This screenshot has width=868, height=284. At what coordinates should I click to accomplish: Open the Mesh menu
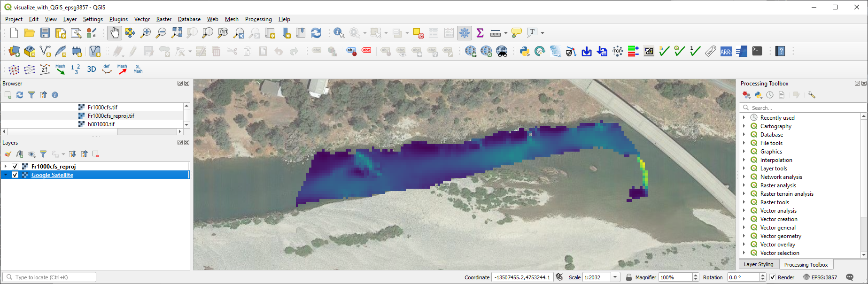pos(232,19)
